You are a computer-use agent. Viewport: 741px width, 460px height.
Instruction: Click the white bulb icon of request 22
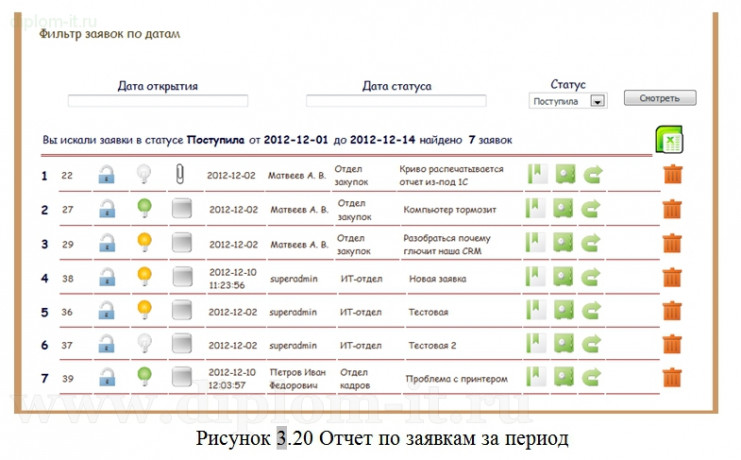(144, 174)
